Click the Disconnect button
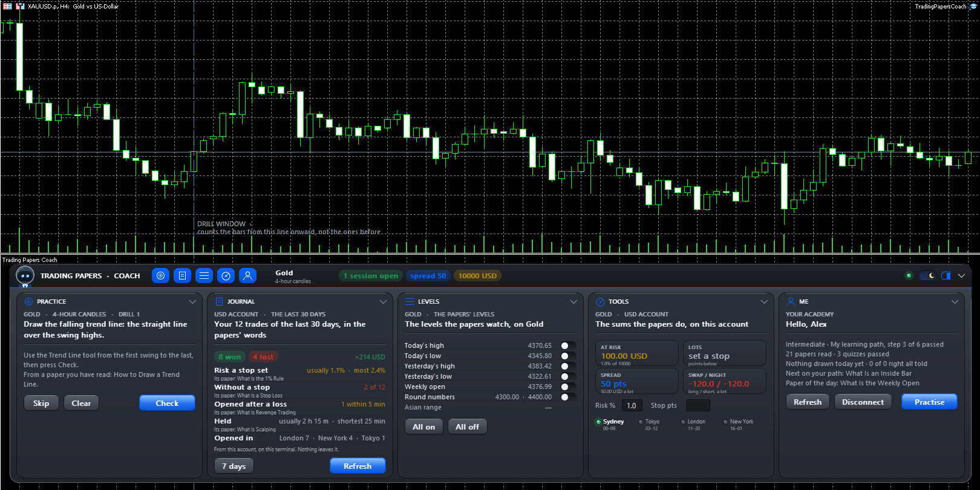Screen dimensions: 980x490 pyautogui.click(x=863, y=402)
